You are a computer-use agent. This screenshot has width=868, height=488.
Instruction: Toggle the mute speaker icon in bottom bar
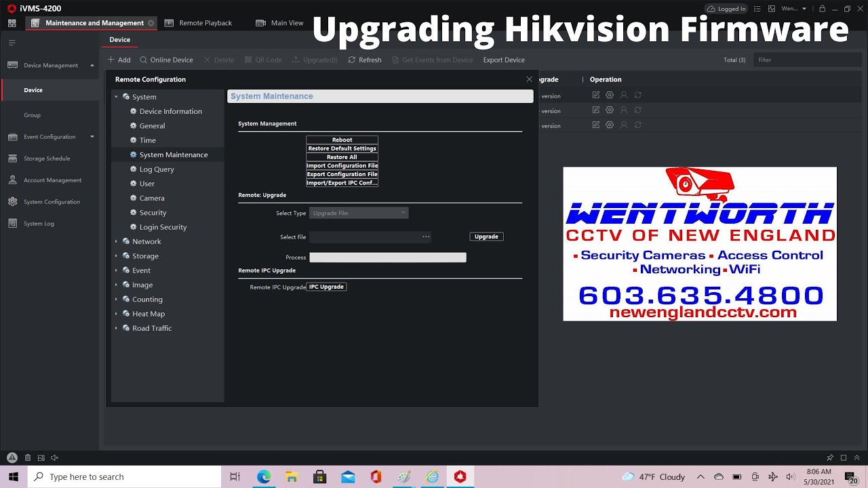tap(55, 458)
